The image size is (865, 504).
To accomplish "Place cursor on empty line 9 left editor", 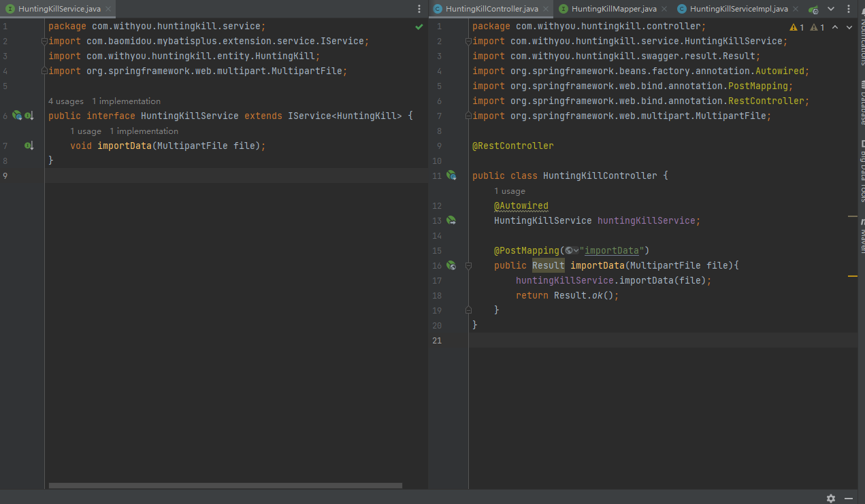I will [x=236, y=175].
